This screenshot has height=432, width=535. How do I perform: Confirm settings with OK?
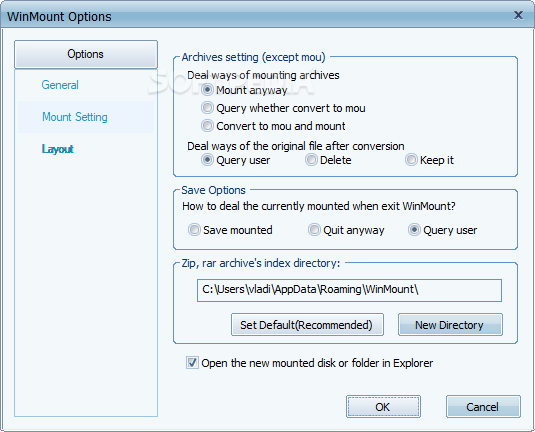[x=383, y=406]
